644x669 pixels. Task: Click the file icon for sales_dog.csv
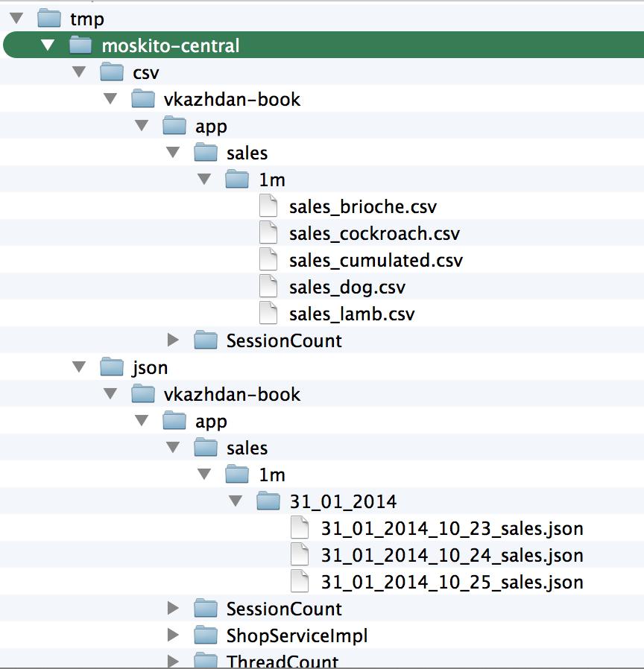tap(268, 286)
